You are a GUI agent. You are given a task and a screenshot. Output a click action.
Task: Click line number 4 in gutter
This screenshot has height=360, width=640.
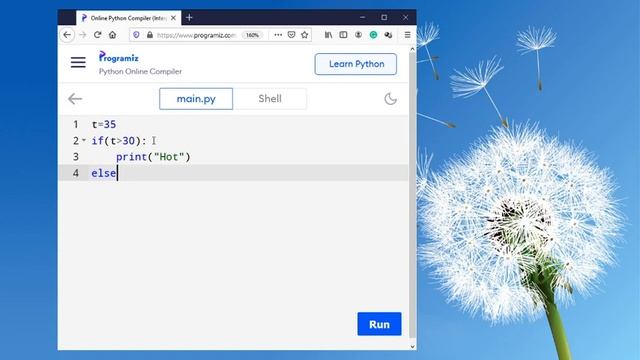[76, 173]
